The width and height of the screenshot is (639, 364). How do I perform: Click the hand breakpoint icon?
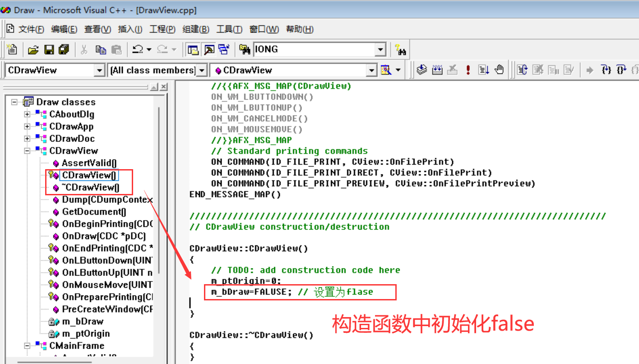coord(499,70)
